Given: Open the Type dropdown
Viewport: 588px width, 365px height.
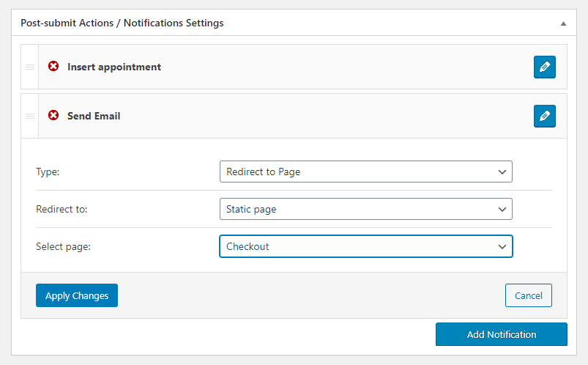Looking at the screenshot, I should click(365, 172).
